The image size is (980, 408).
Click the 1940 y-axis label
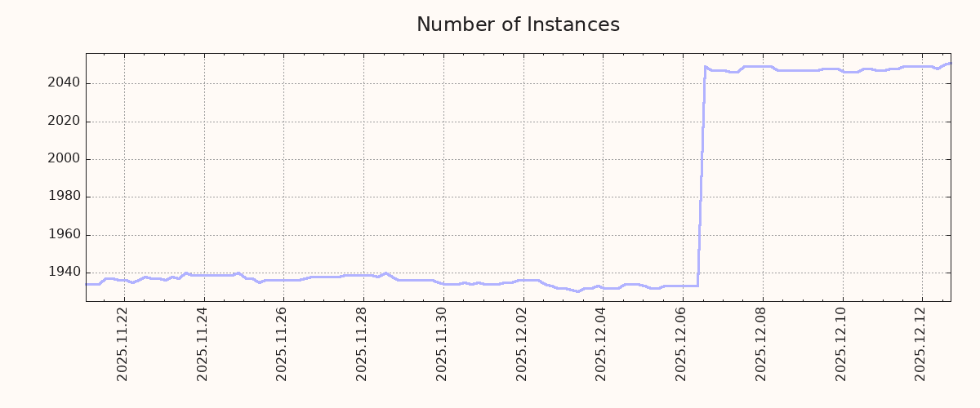pos(64,273)
